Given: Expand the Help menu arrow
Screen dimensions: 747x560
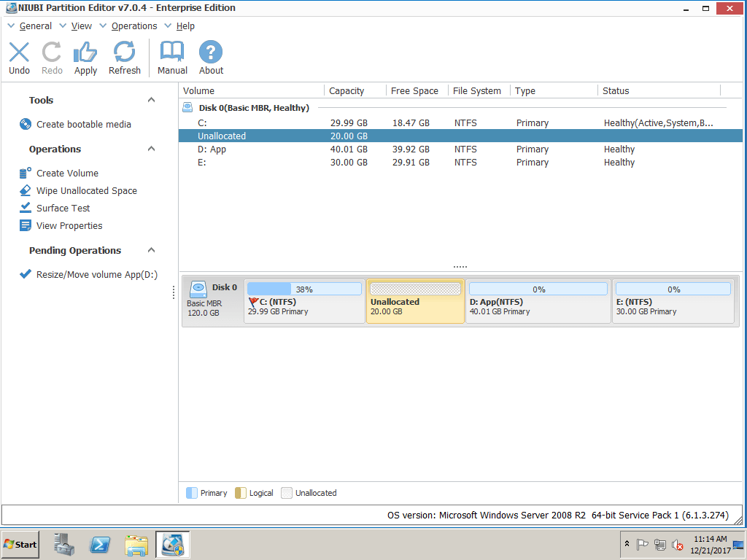Looking at the screenshot, I should point(168,26).
